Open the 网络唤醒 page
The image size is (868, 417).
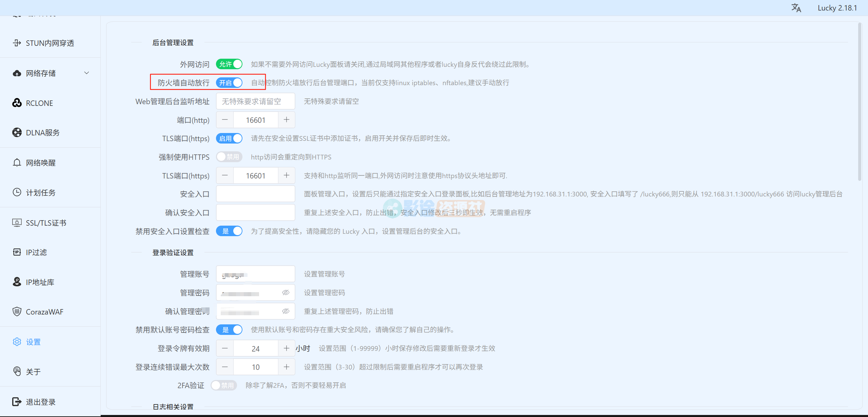click(41, 162)
